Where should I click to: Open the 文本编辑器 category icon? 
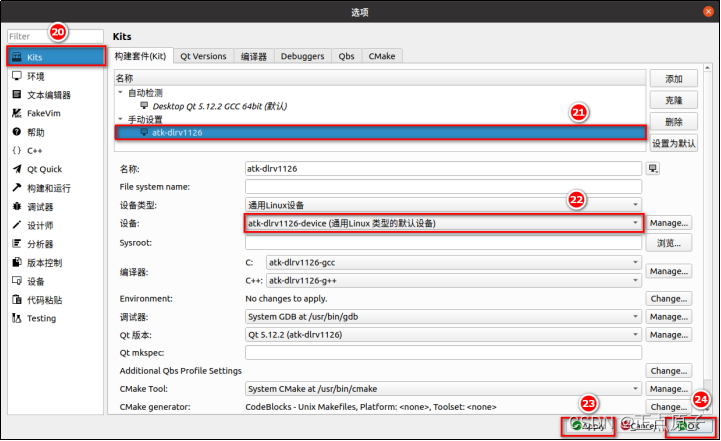tap(17, 94)
